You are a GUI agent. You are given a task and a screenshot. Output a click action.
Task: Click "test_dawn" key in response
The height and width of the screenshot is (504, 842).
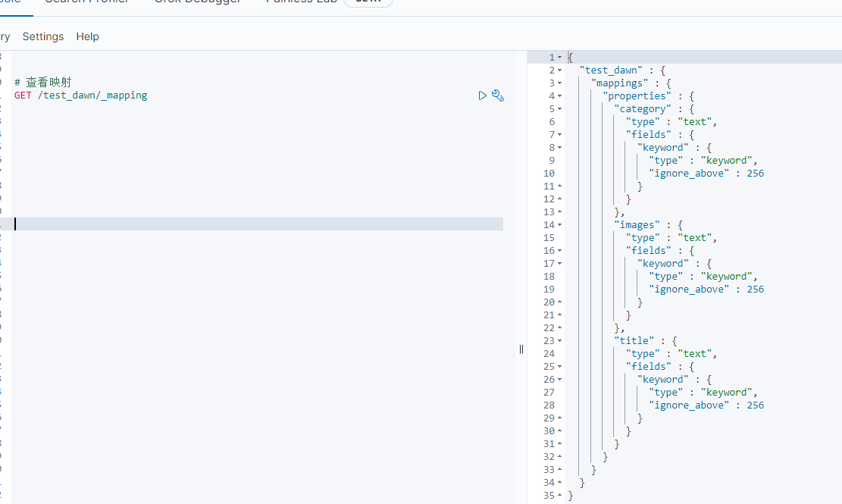(x=611, y=70)
